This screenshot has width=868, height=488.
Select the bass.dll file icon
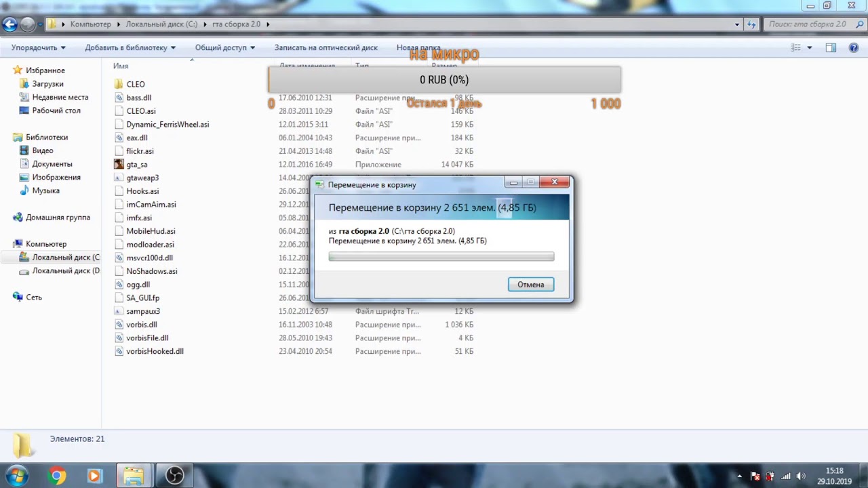tap(119, 98)
